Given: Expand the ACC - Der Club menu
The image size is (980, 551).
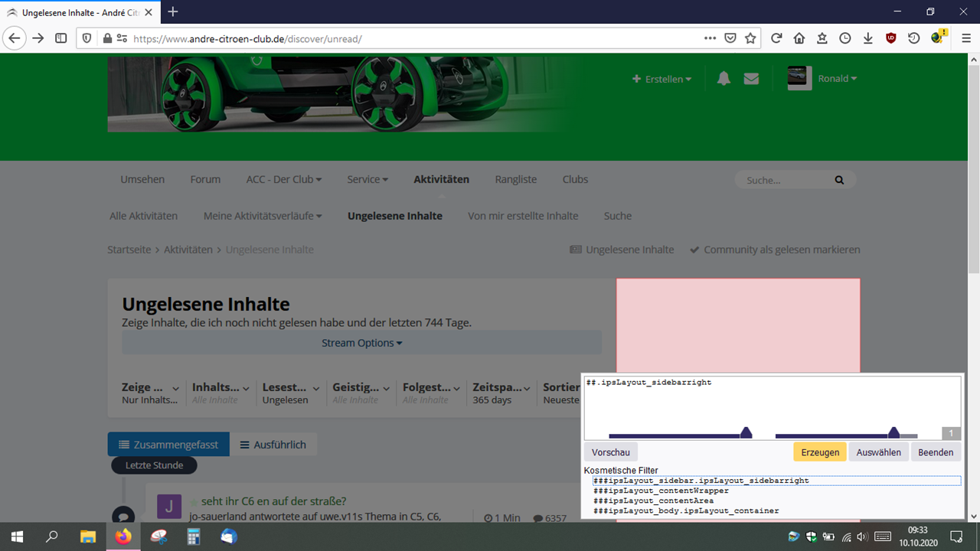Looking at the screenshot, I should click(284, 179).
